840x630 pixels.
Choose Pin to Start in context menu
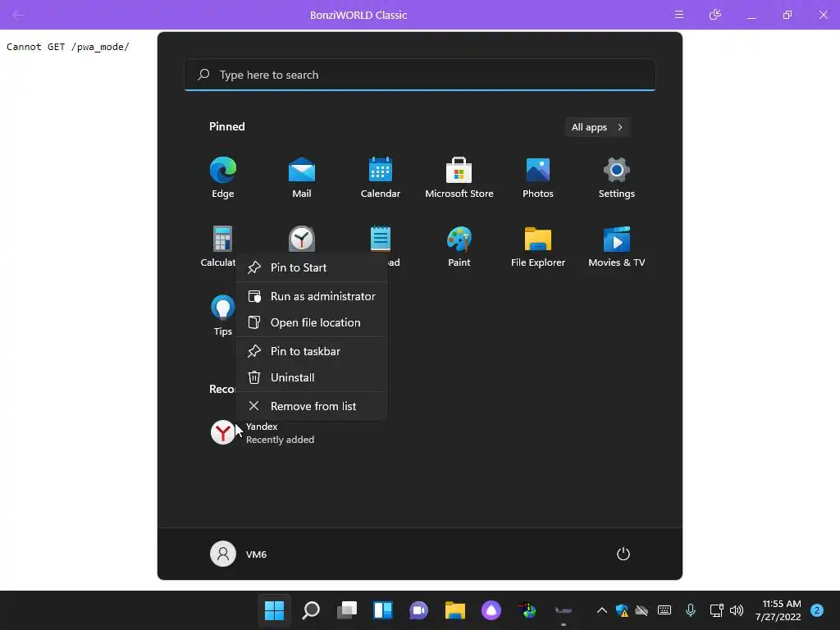(x=312, y=267)
